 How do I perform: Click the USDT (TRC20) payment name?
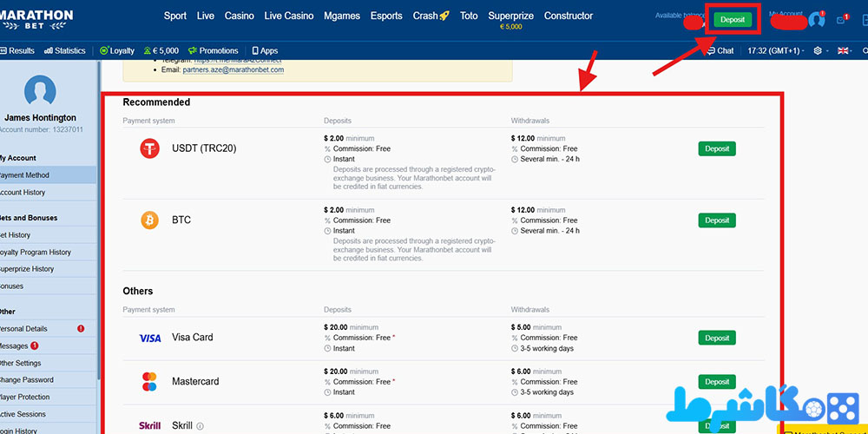click(204, 148)
